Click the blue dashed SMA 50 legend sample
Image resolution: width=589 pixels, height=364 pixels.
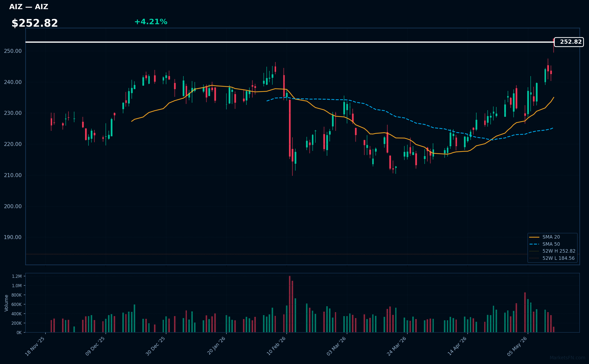coord(534,244)
